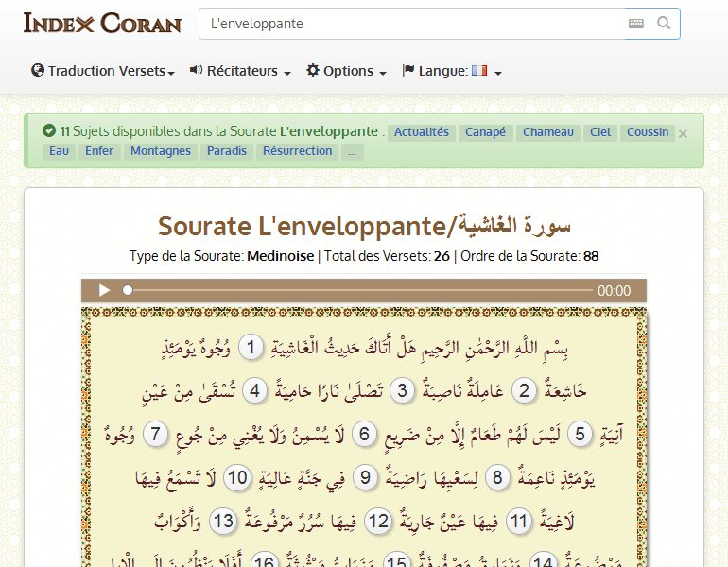Expand the Traduction Versets dropdown

tap(103, 71)
